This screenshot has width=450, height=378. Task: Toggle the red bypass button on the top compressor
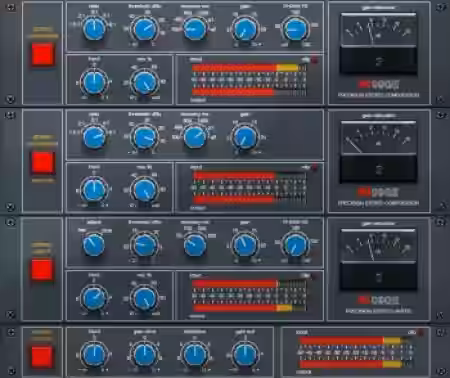pyautogui.click(x=43, y=54)
